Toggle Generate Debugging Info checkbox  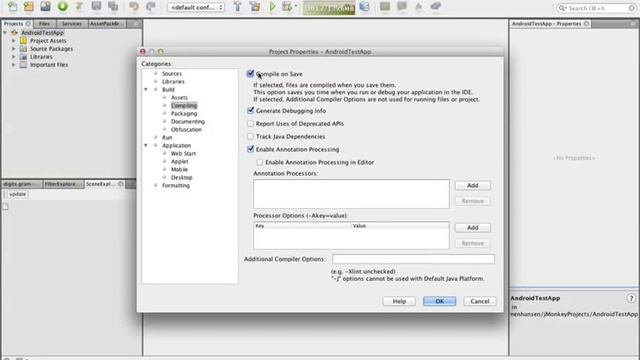pyautogui.click(x=250, y=111)
